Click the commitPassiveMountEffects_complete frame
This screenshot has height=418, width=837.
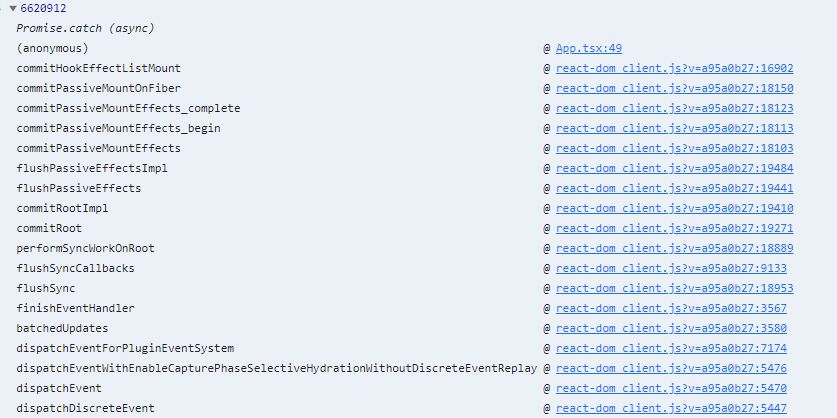click(x=128, y=108)
